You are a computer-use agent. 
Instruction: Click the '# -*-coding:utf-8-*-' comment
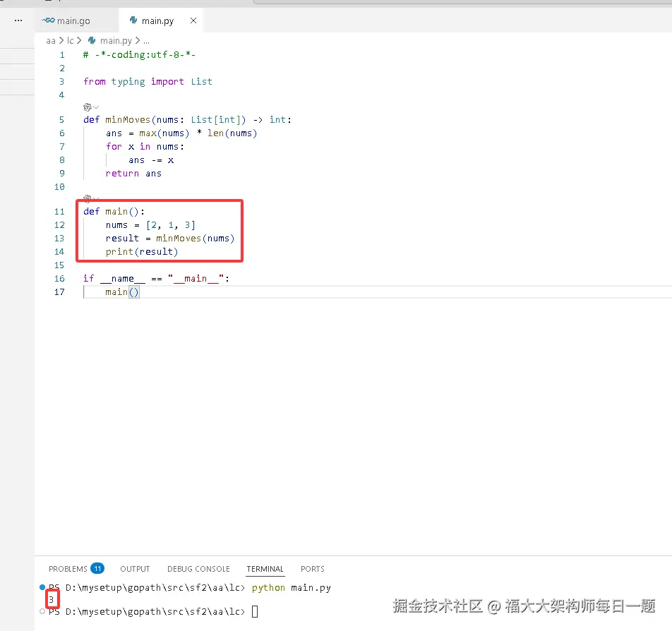pos(139,55)
